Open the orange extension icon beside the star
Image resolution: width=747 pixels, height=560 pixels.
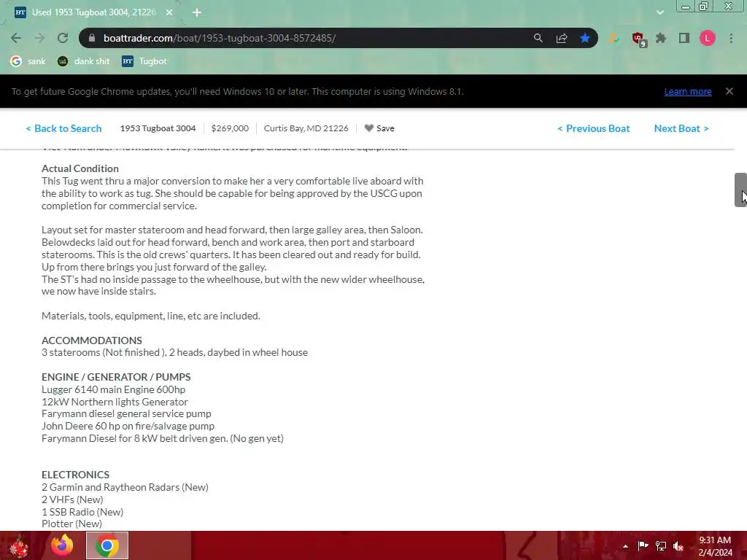(x=614, y=39)
